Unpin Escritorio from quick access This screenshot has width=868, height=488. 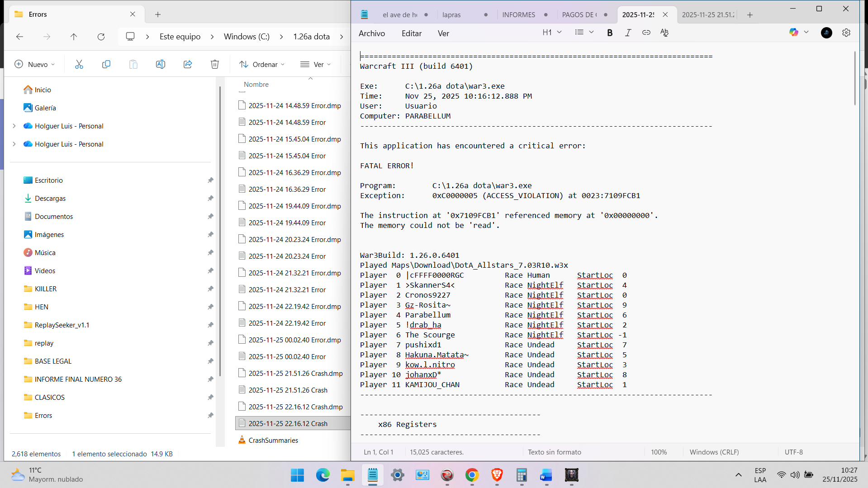(x=210, y=180)
